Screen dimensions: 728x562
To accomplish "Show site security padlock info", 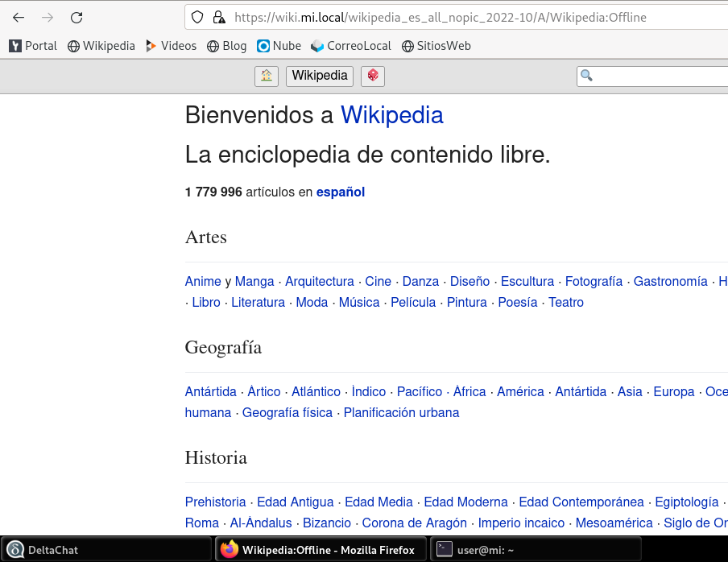I will pyautogui.click(x=219, y=18).
